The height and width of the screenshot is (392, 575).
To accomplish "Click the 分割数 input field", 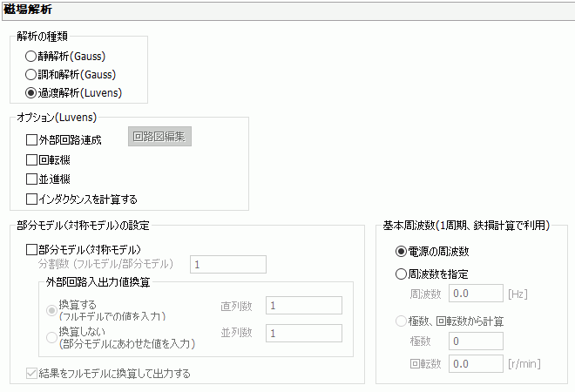I will (x=227, y=264).
